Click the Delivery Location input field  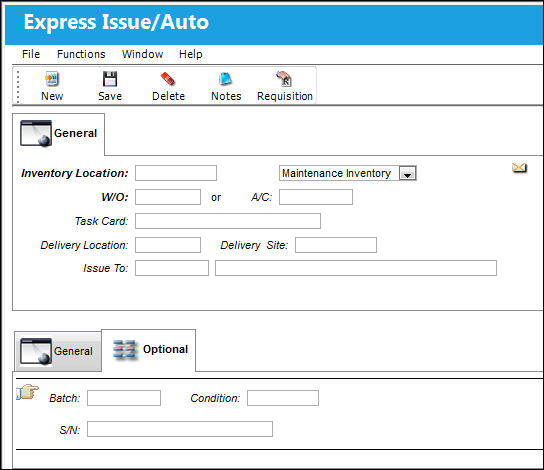pyautogui.click(x=168, y=245)
